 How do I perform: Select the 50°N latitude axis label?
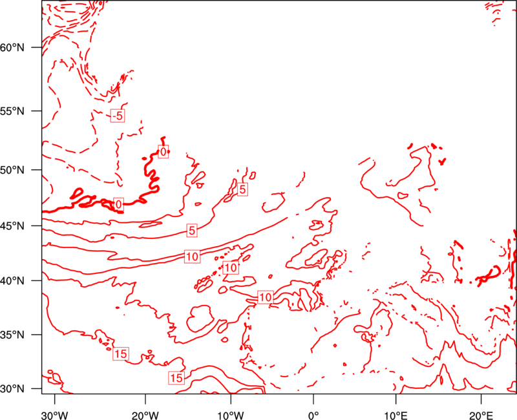pos(12,170)
